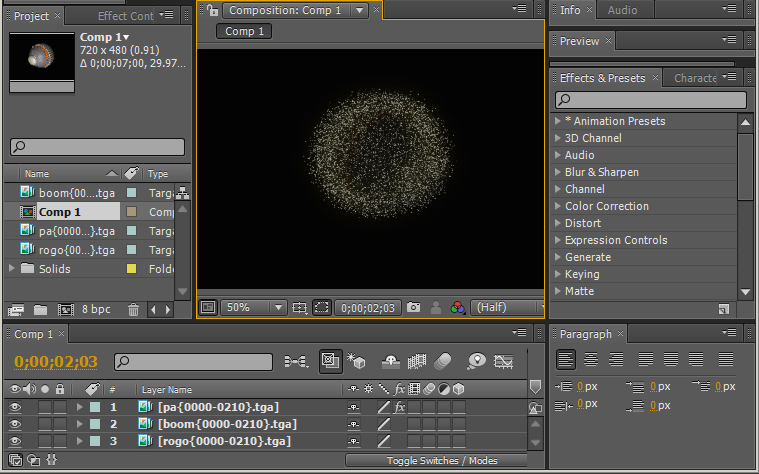
Task: Expand or collapse the Layer Switches pane
Action: [15, 459]
